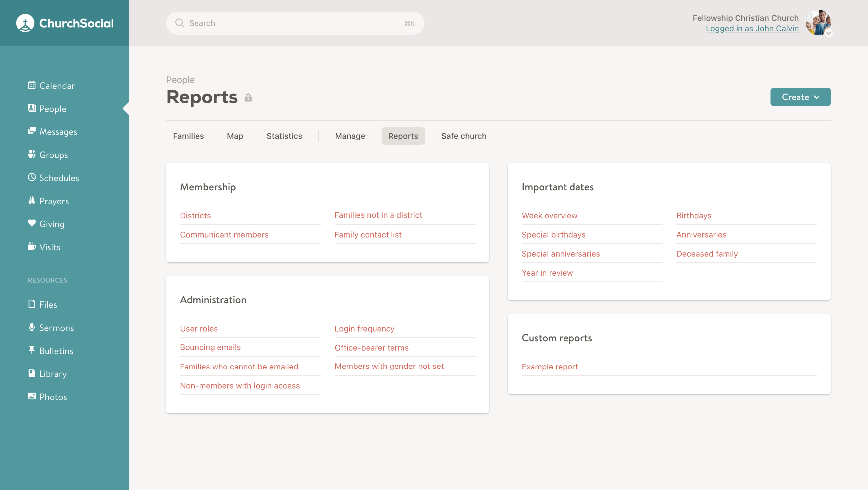Click the user profile photo thumbnail
The height and width of the screenshot is (490, 868).
click(x=818, y=22)
